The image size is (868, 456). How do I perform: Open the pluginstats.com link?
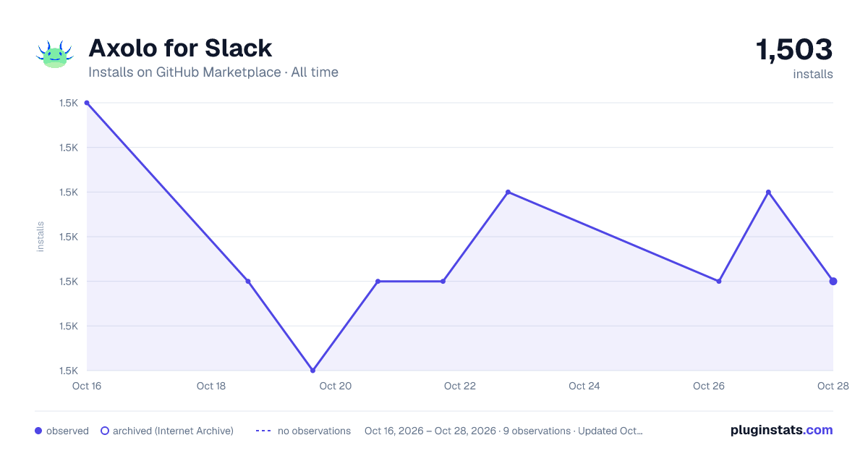782,430
